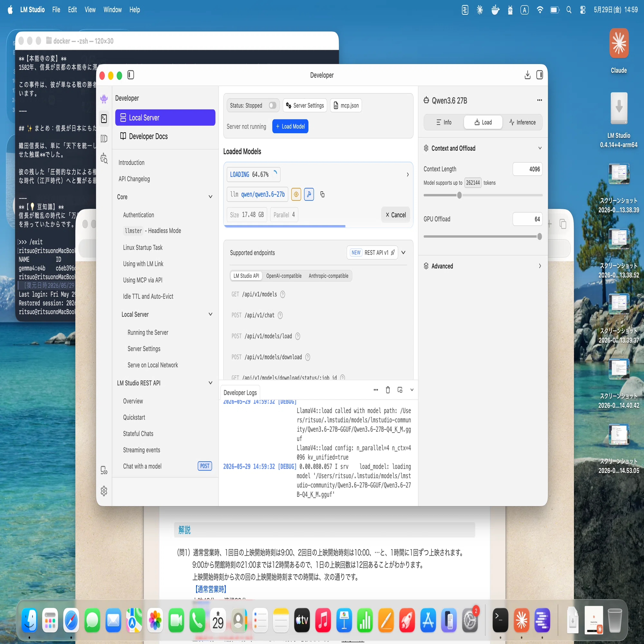Image resolution: width=644 pixels, height=644 pixels.
Task: Open My Models from the left rail icon
Action: point(104,139)
